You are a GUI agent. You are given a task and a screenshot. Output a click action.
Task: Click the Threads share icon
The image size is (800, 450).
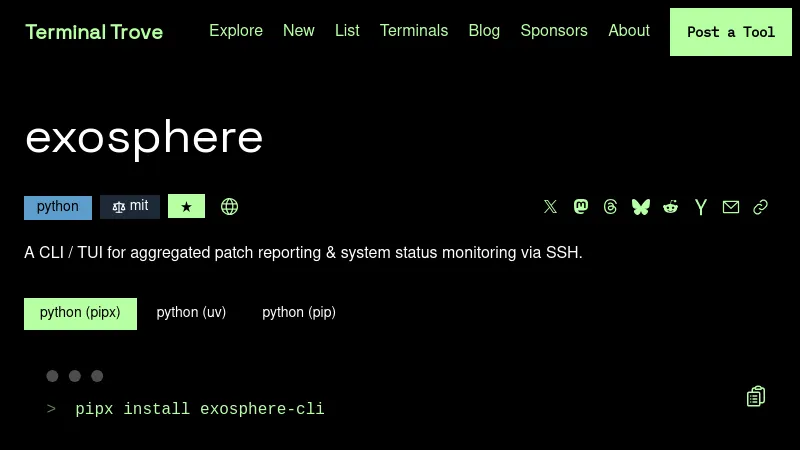point(611,207)
